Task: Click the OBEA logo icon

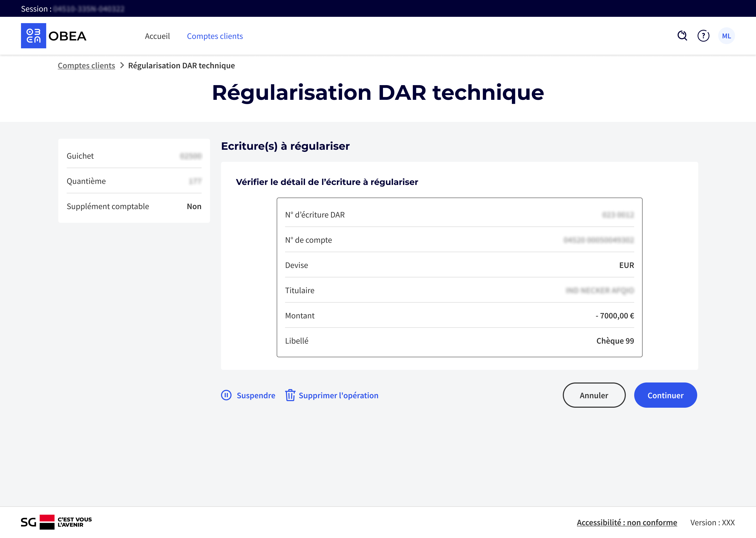Action: coord(33,36)
